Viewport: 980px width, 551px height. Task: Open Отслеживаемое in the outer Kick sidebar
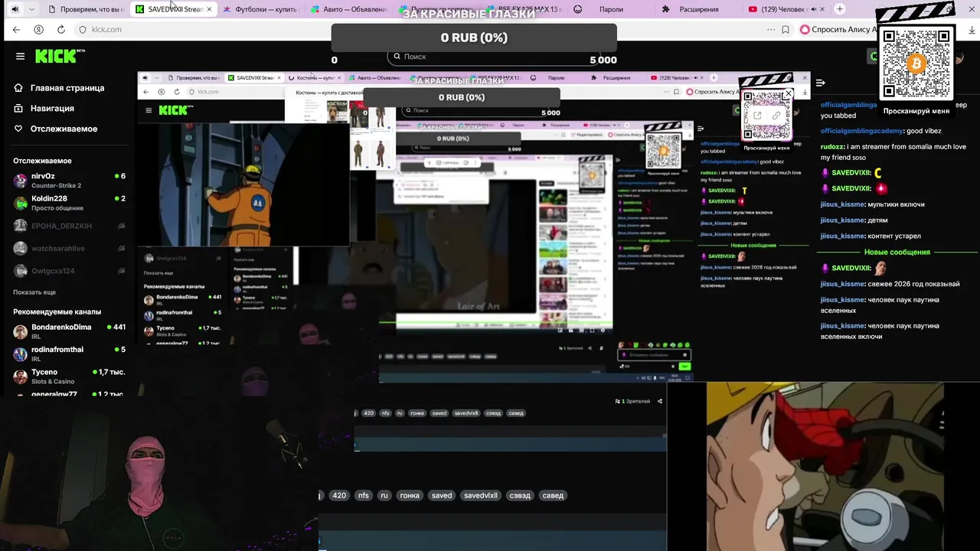click(56, 129)
